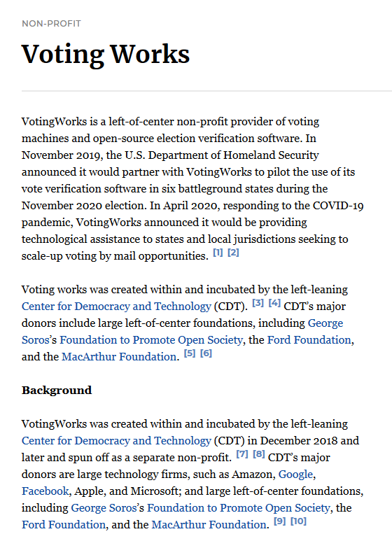392x548 pixels.
Task: Open citation reference [1]
Action: click(218, 253)
